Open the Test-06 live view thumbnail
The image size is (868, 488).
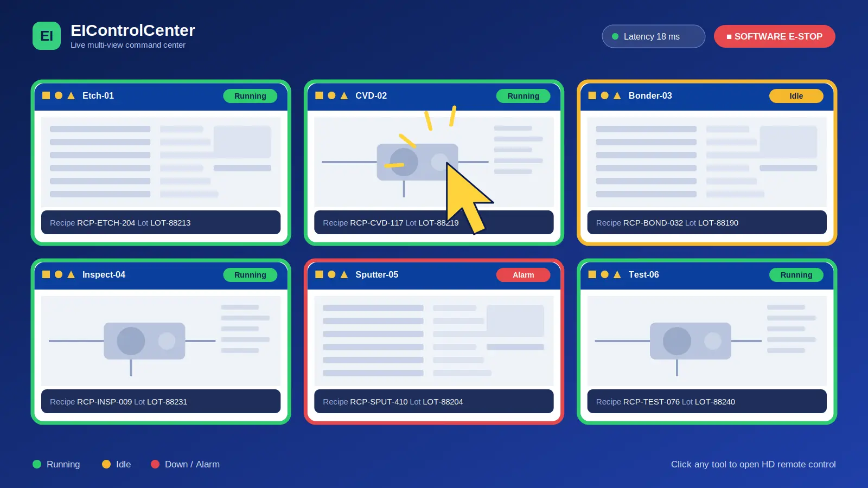pos(707,341)
